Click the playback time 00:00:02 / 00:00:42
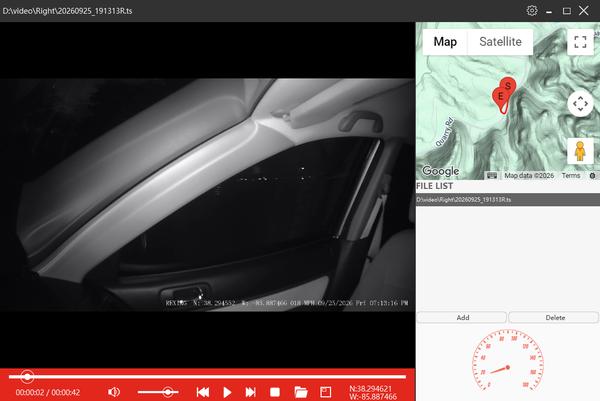Image resolution: width=600 pixels, height=401 pixels. (48, 392)
